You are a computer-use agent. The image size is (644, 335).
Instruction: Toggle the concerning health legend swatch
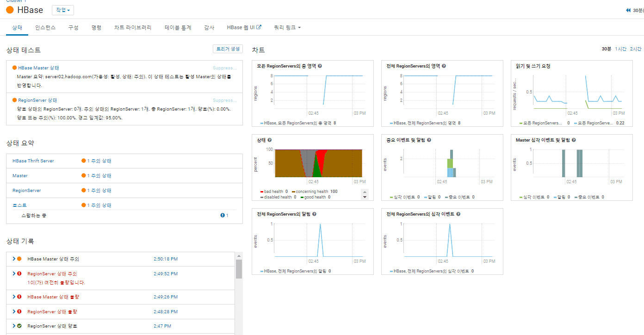(x=293, y=192)
